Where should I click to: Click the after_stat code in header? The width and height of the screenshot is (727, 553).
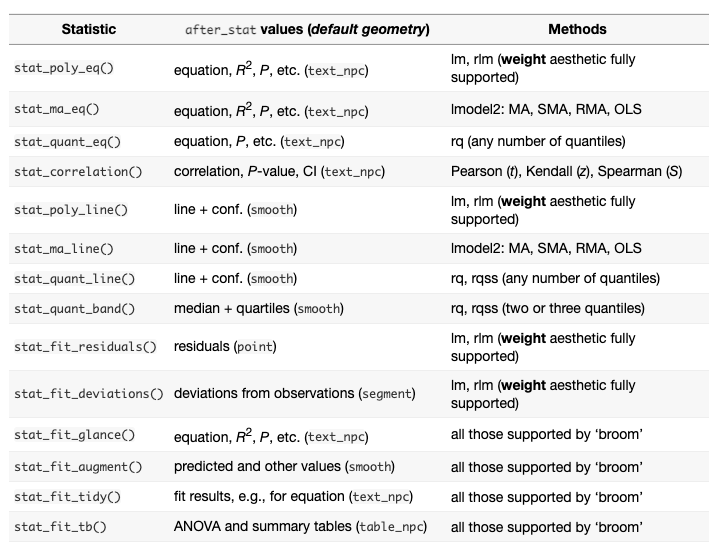coord(221,30)
